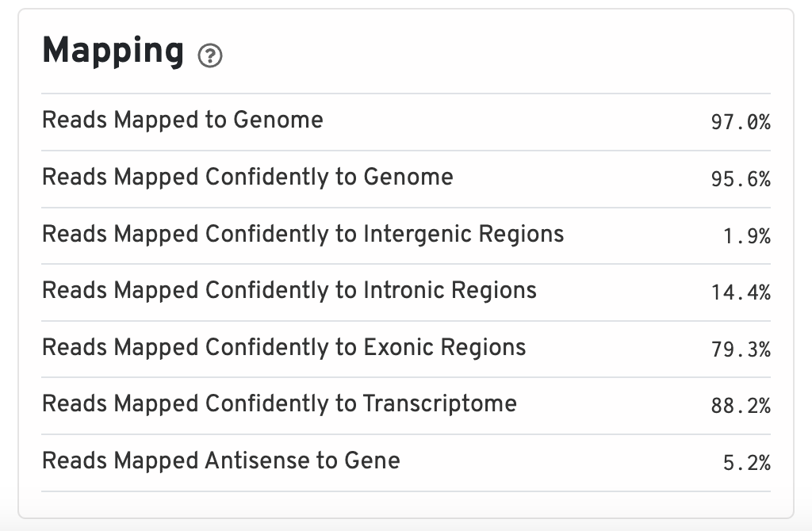Click the Mapping section heading
The width and height of the screenshot is (812, 531).
tap(113, 51)
